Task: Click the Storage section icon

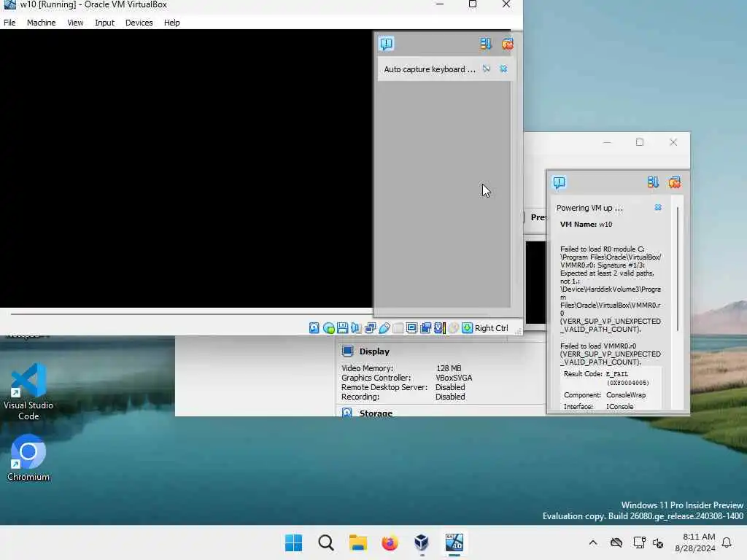Action: pos(347,413)
